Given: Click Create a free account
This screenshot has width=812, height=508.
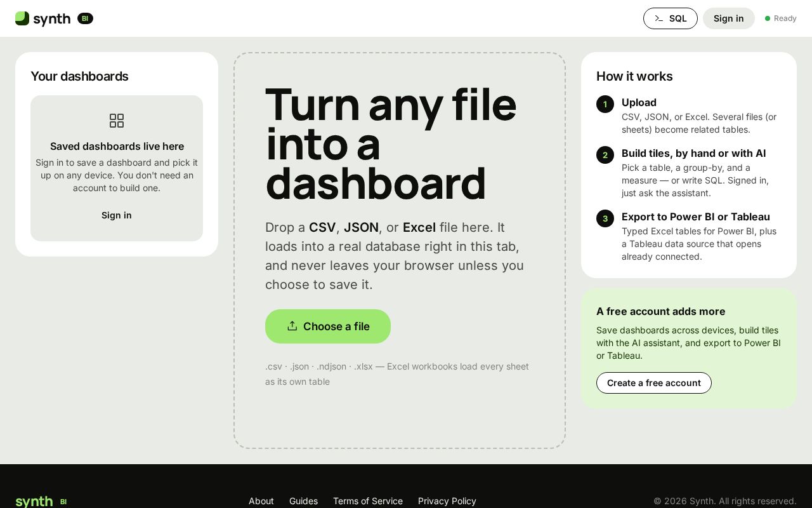Looking at the screenshot, I should (654, 383).
